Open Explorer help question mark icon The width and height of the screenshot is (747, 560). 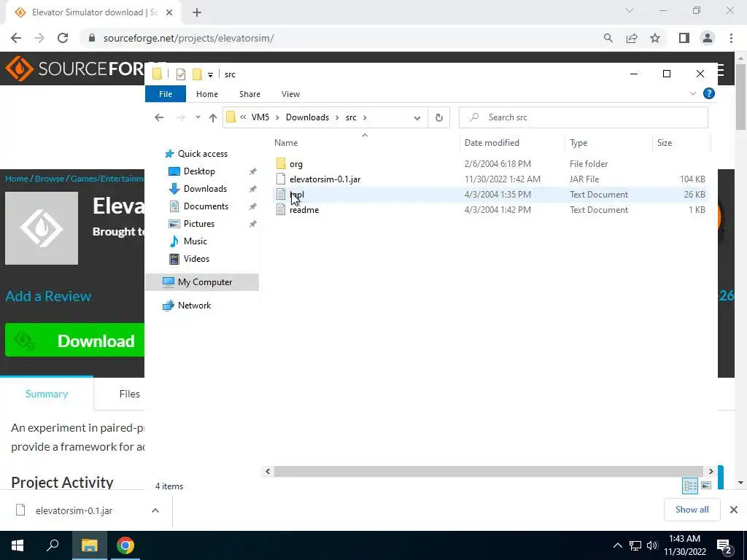[x=709, y=94]
